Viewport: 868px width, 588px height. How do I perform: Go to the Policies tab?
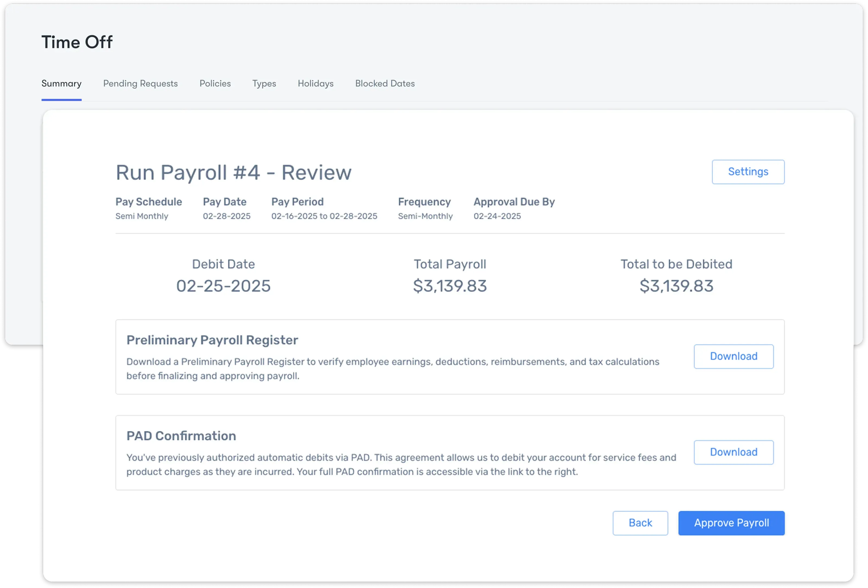coord(215,83)
